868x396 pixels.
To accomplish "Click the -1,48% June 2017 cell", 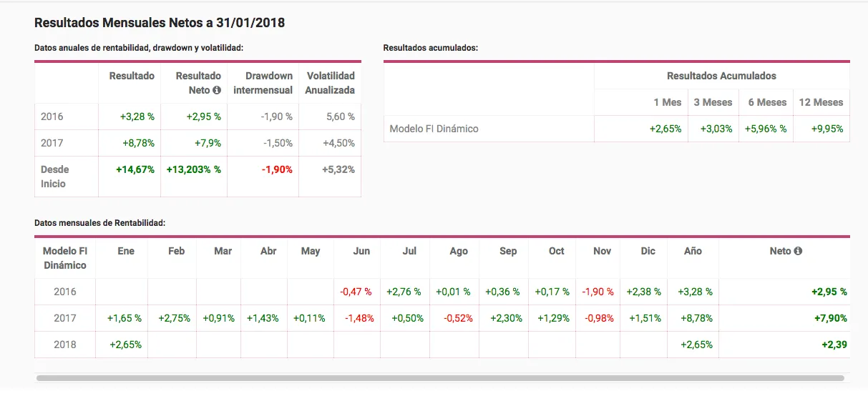I will 359,318.
